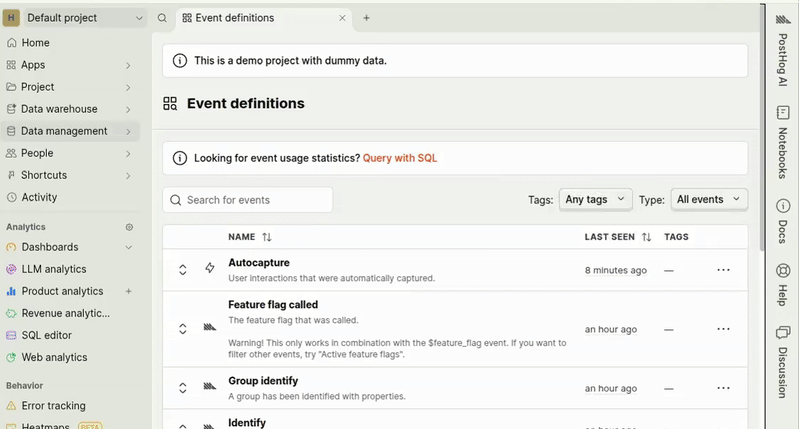Collapse the Dashboards chevron
The width and height of the screenshot is (799, 429).
(x=128, y=247)
